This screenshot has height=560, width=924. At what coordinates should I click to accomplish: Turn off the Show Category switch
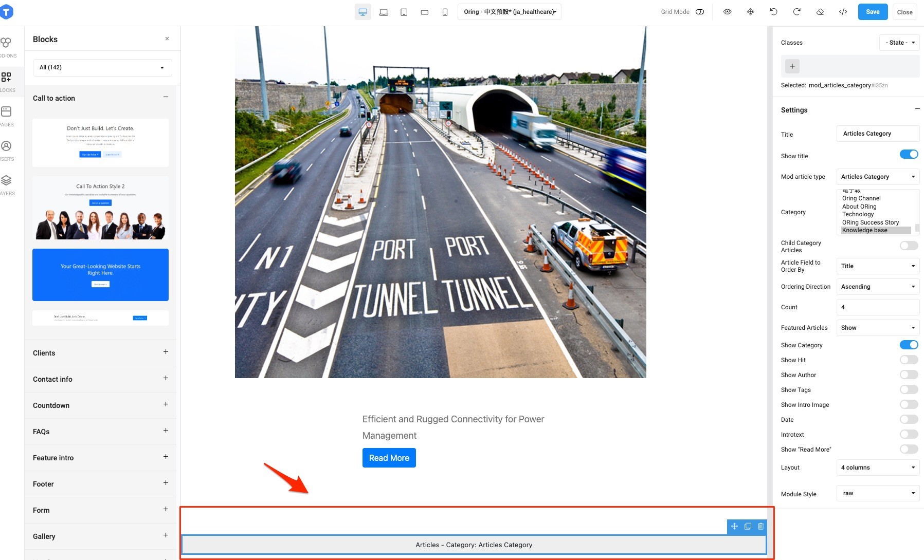(x=909, y=345)
